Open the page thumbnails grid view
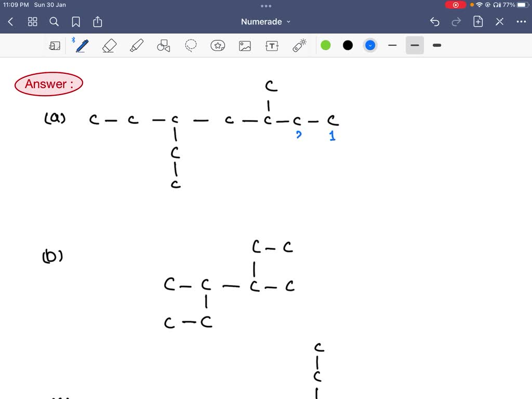 tap(32, 22)
